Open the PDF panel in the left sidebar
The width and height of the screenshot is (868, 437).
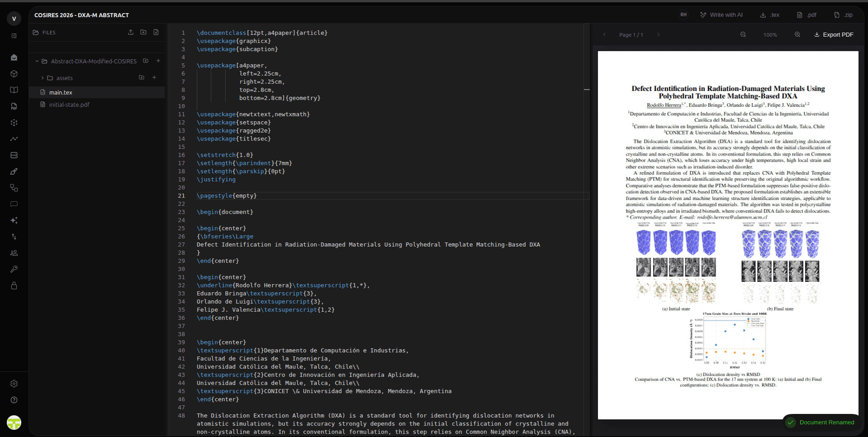click(14, 106)
